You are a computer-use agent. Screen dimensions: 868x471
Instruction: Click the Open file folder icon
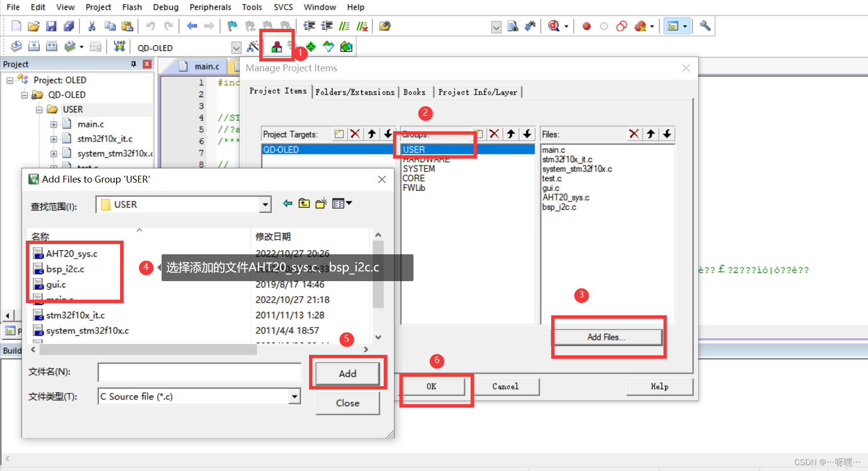pyautogui.click(x=34, y=26)
